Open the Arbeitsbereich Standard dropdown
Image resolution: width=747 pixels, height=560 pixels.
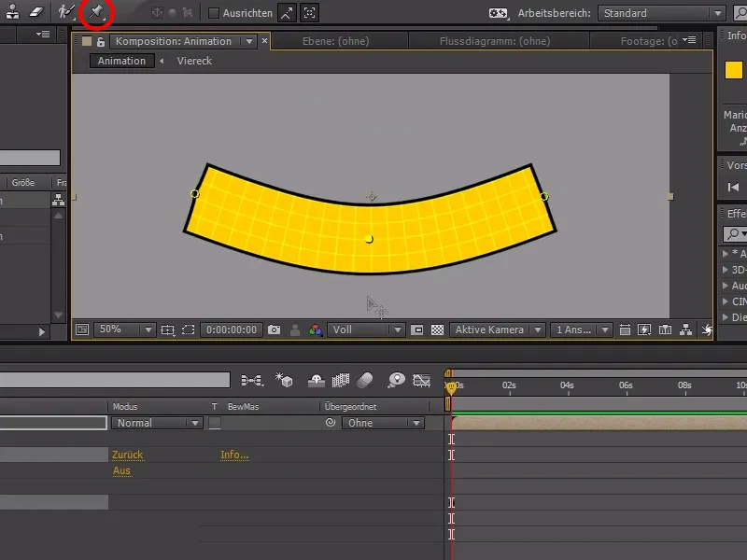point(661,13)
